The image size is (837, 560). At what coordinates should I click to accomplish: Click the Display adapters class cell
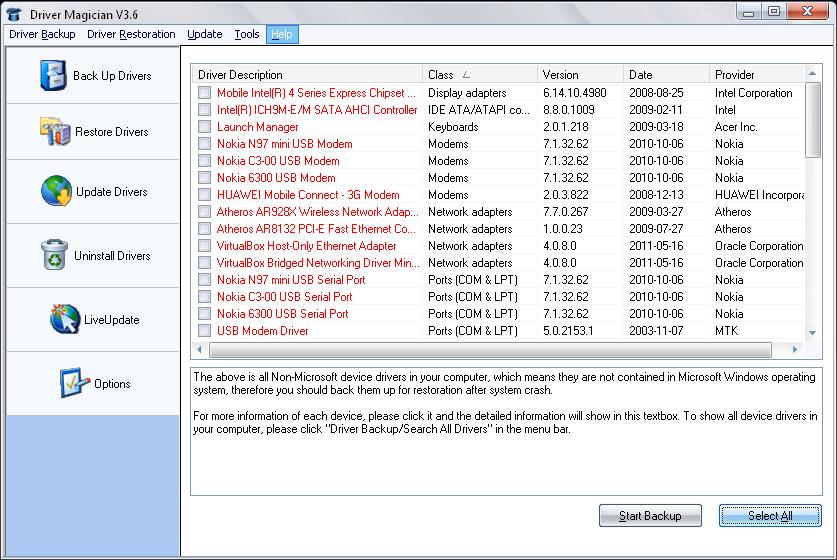[467, 93]
